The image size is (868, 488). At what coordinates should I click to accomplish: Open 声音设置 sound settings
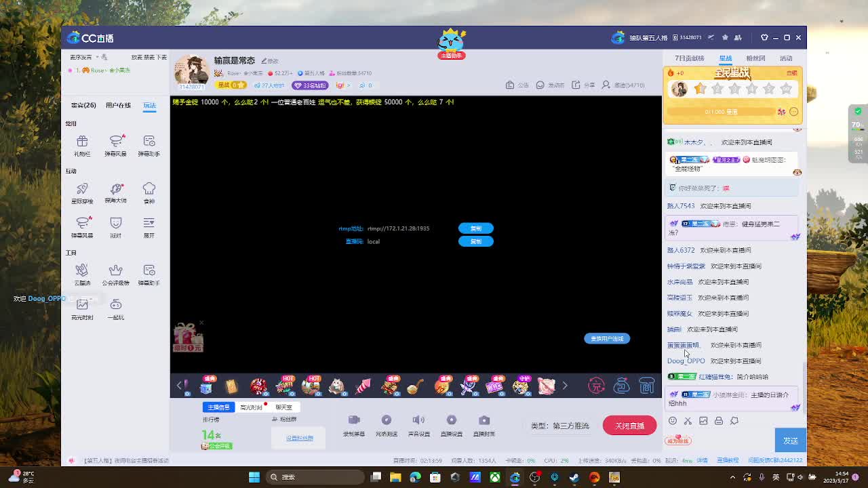[418, 425]
